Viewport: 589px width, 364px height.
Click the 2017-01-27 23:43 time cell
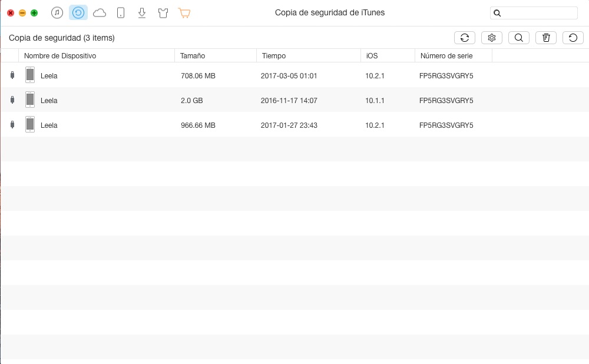[289, 125]
